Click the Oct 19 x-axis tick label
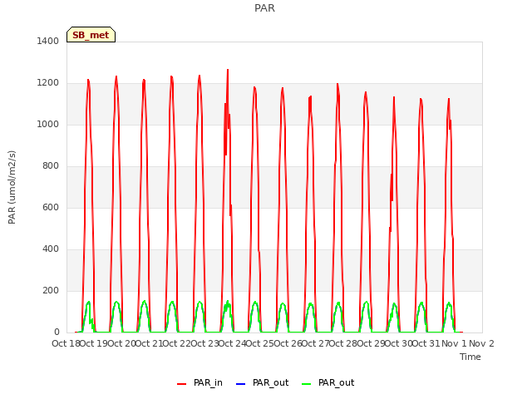 coord(94,343)
